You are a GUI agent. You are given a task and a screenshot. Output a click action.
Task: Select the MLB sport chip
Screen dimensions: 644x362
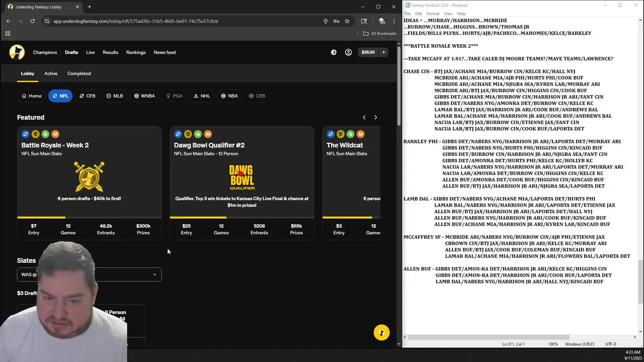tap(115, 96)
